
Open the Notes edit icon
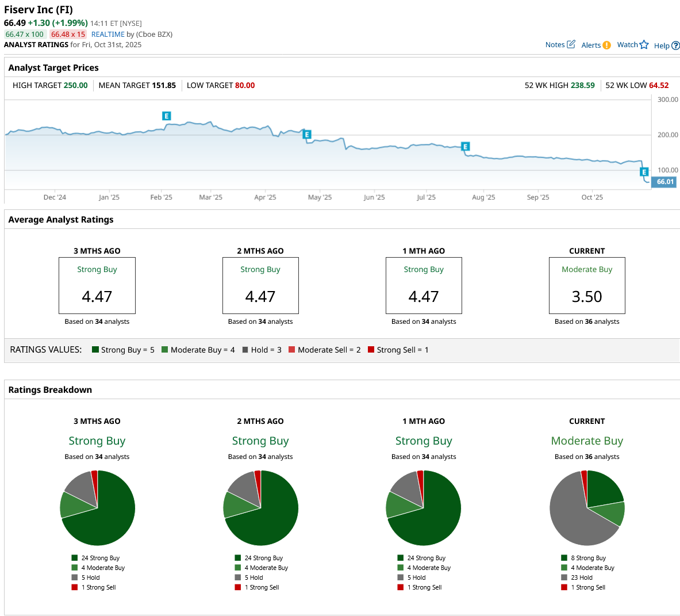pos(571,44)
